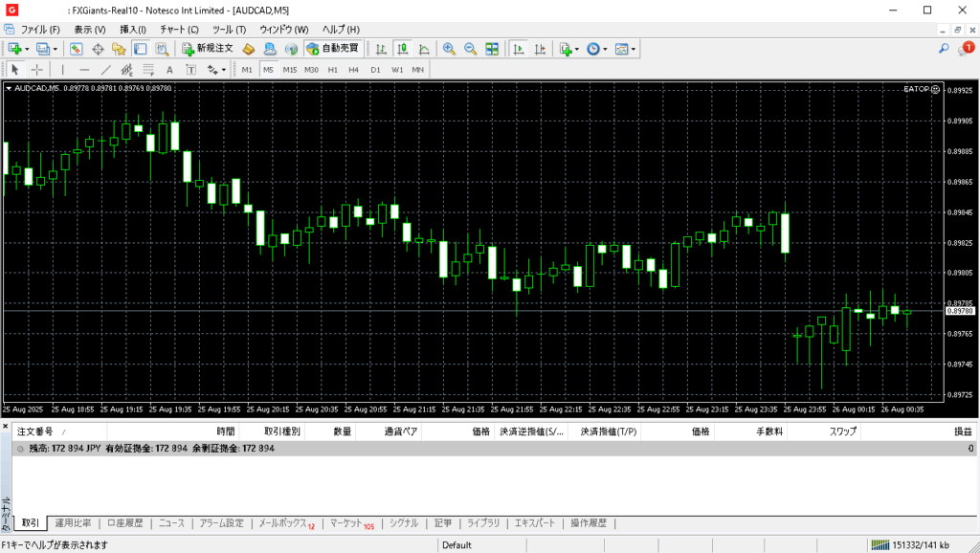The height and width of the screenshot is (553, 980).
Task: Open the チャート (C) menu
Action: click(x=179, y=30)
